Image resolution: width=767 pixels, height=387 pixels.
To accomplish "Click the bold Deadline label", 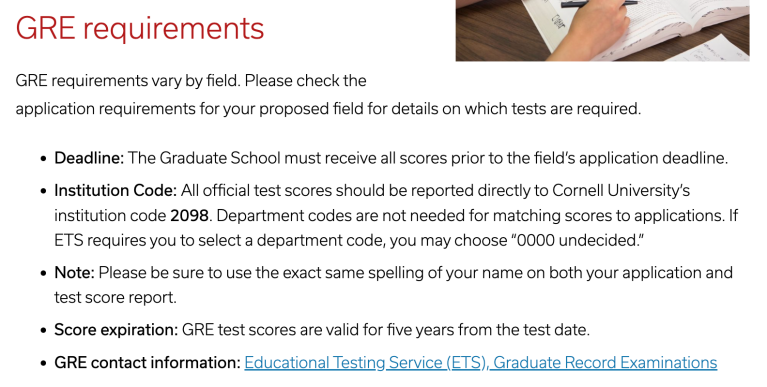I will pyautogui.click(x=90, y=158).
